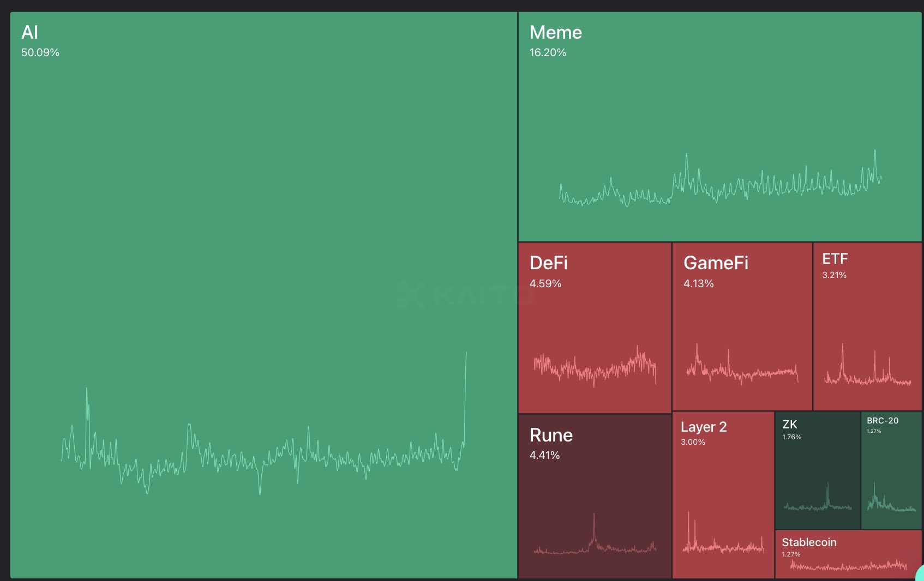
Task: Open the Rune sector tile label
Action: [551, 435]
